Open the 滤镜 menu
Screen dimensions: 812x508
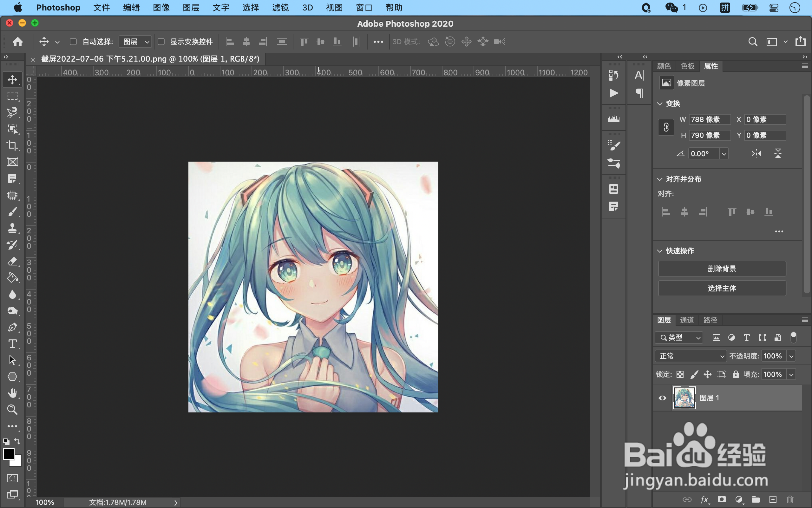[280, 8]
